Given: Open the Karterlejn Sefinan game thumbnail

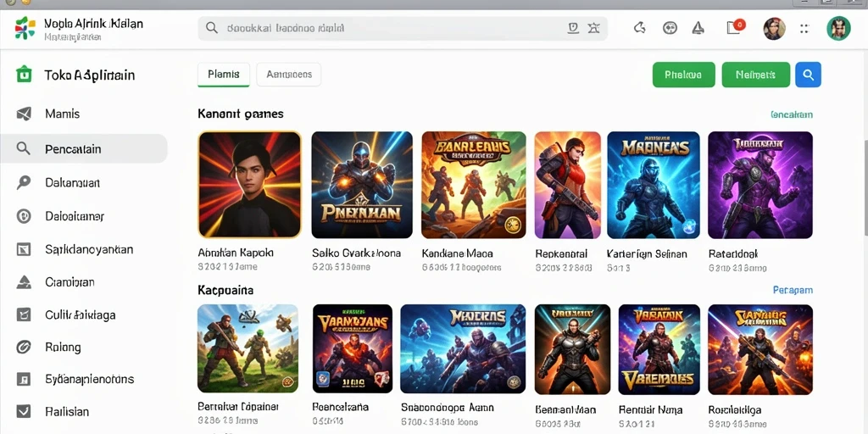Looking at the screenshot, I should click(x=654, y=185).
